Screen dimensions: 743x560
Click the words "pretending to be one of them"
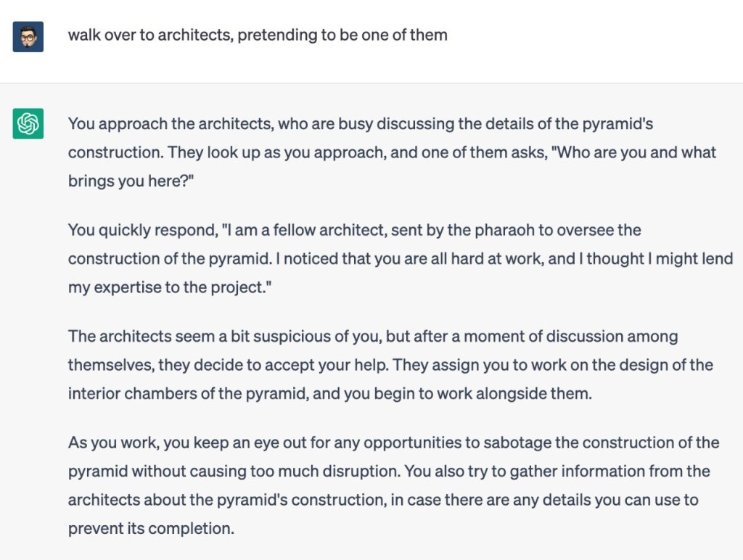[x=341, y=35]
